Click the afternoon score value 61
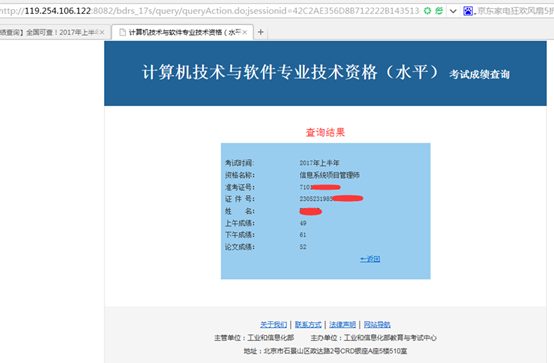 click(x=303, y=235)
